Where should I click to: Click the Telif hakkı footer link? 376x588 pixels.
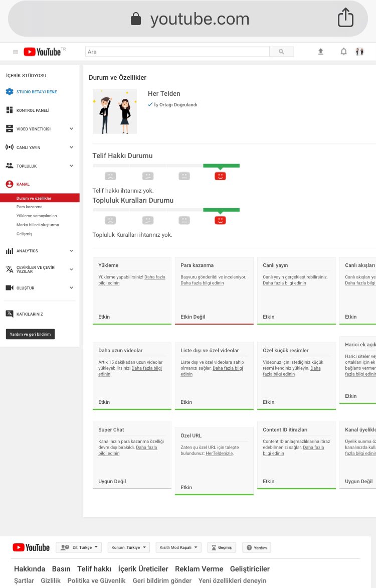tap(94, 569)
